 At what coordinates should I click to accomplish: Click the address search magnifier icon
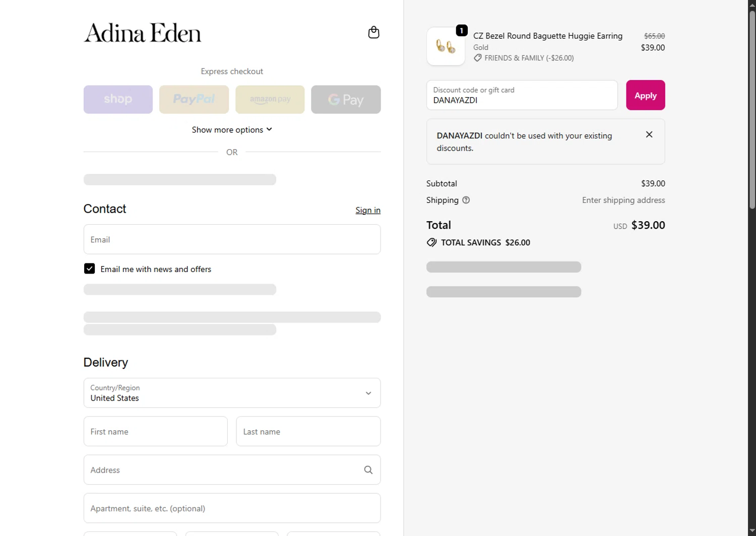(x=368, y=470)
